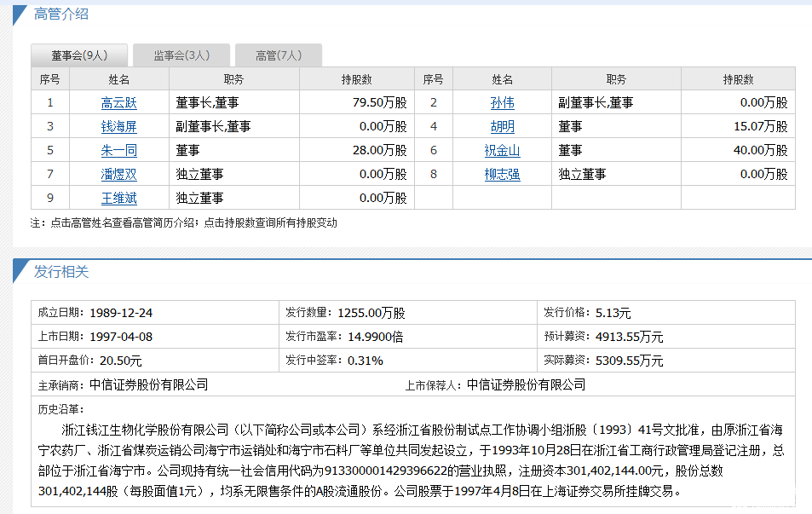
Task: Click the 发行中签率 0.31% cell
Action: (x=408, y=361)
